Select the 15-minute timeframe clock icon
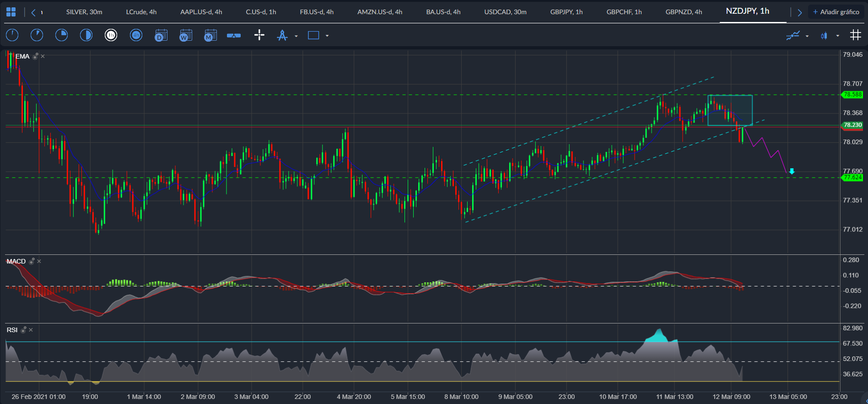Viewport: 868px width, 404px height. click(x=61, y=35)
